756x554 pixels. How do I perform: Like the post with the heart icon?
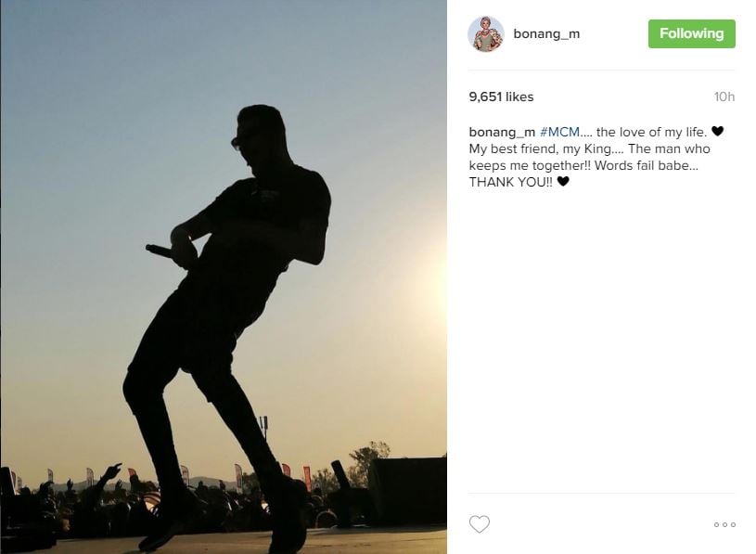(x=480, y=524)
